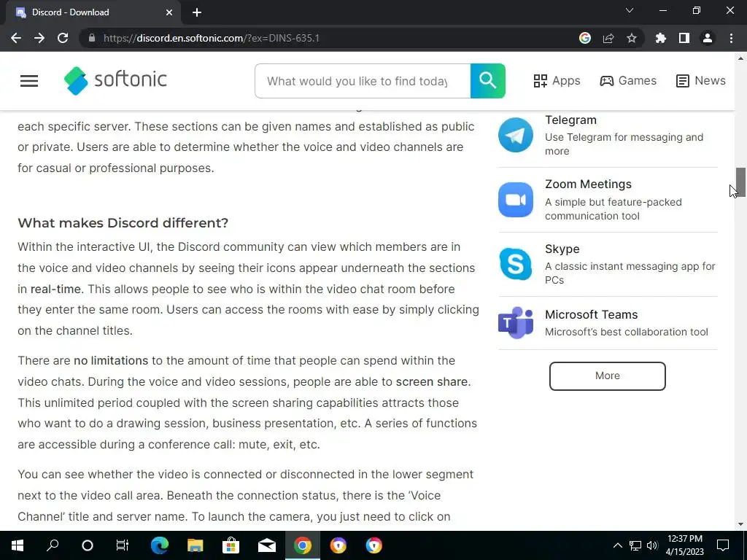Open Microsoft Store from taskbar

(x=231, y=545)
